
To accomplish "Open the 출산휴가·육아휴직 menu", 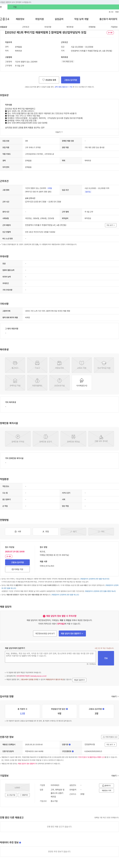I will (x=108, y=19).
